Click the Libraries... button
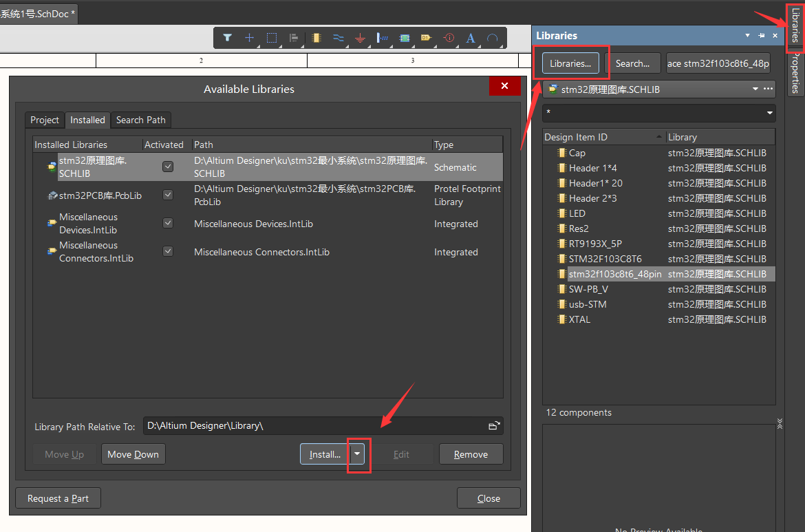This screenshot has width=805, height=532. coord(570,63)
